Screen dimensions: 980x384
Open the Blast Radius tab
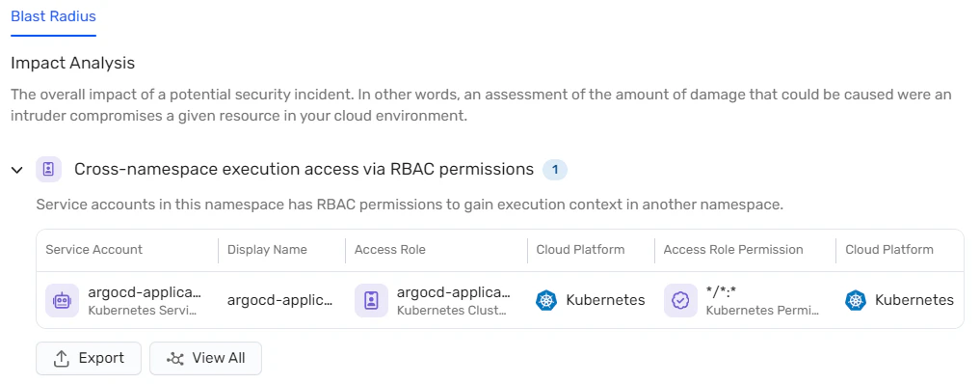coord(53,16)
